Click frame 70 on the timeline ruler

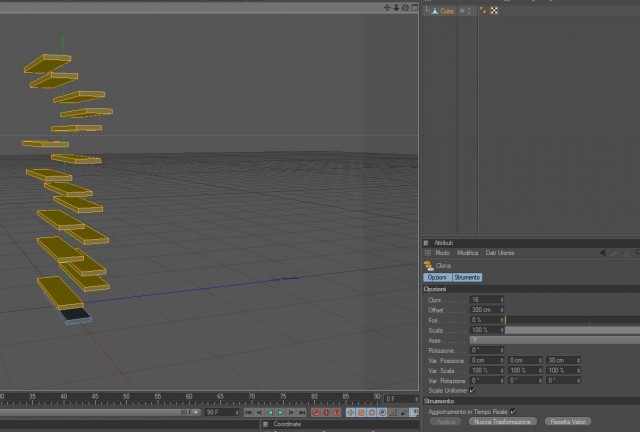point(252,398)
